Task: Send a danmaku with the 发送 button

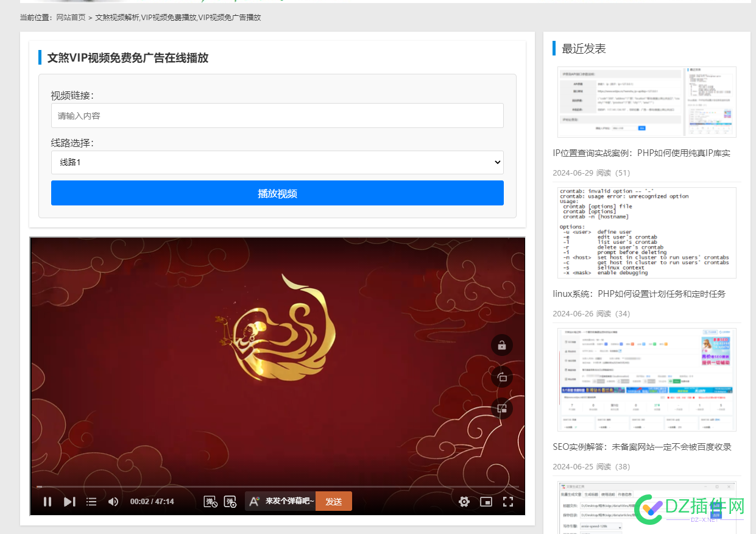Action: click(x=333, y=501)
